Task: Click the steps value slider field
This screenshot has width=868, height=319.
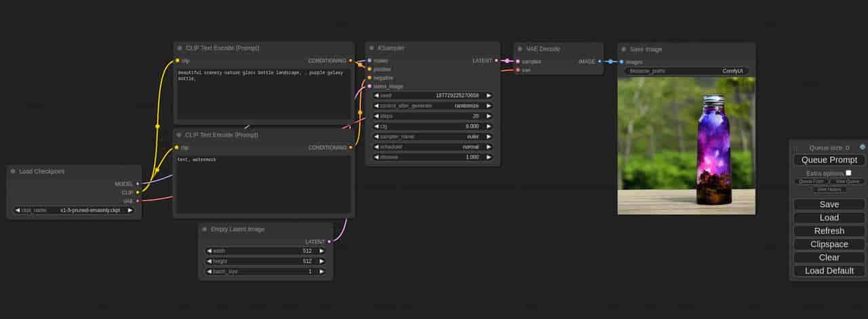Action: tap(433, 116)
